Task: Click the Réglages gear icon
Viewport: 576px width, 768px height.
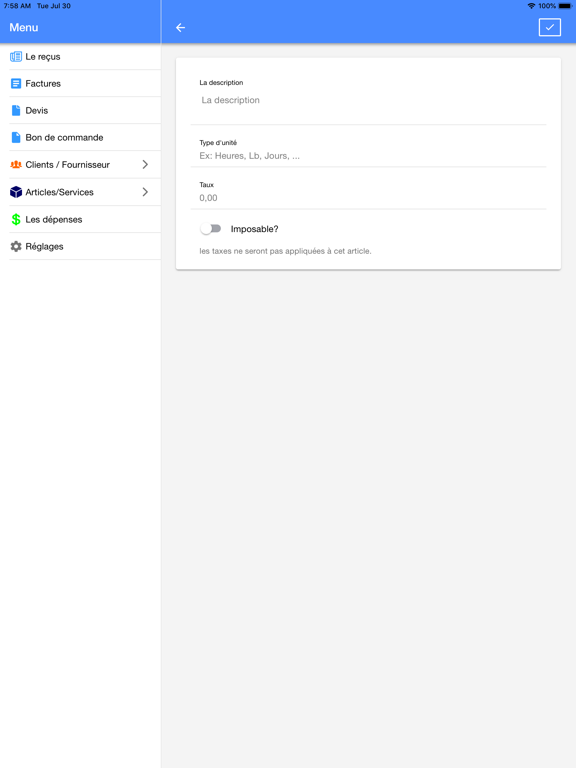Action: 16,246
